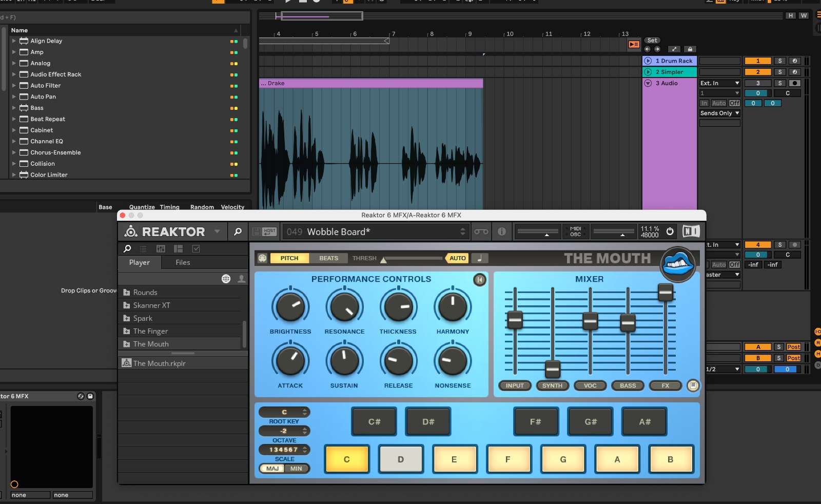Solo the 1 Drum Rack track
Screen dimensions: 821x504
[x=780, y=61]
